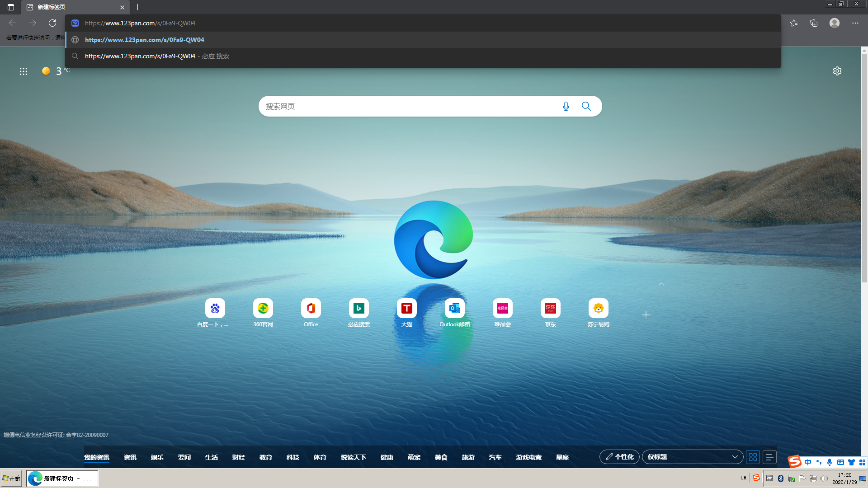The width and height of the screenshot is (868, 488).
Task: Collapse quick links with the chevron arrow
Action: pos(661,284)
